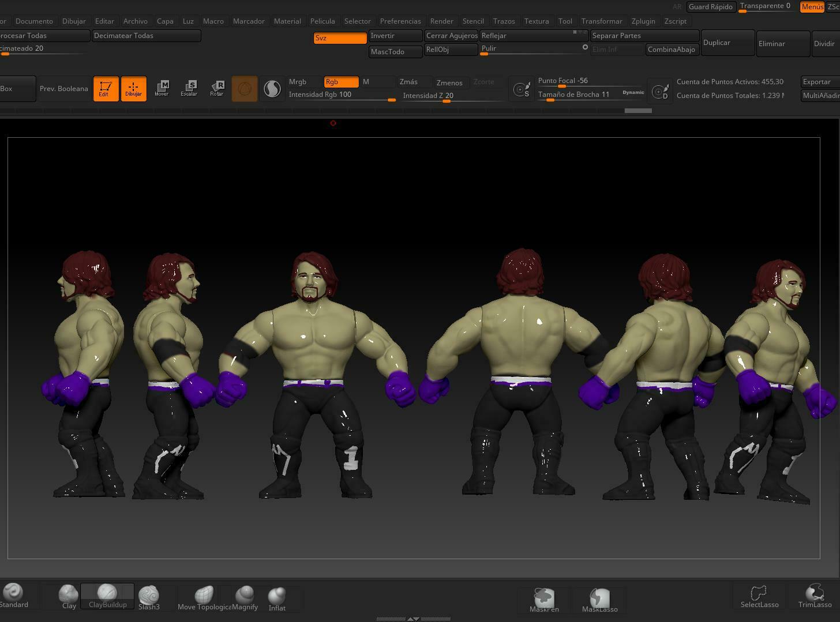Expand the bottom tray divider arrows
This screenshot has width=840, height=622.
[x=413, y=619]
